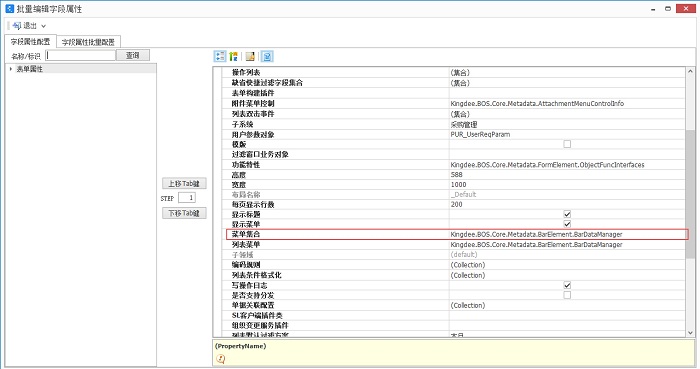
Task: Click the height value 588
Action: point(456,174)
